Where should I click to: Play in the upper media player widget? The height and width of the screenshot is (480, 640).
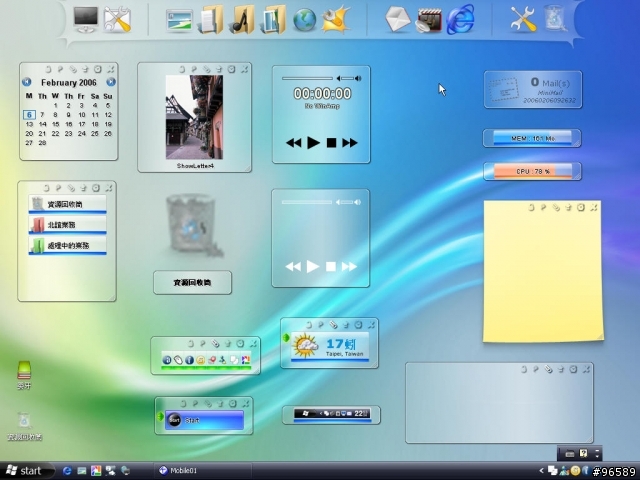pos(313,142)
